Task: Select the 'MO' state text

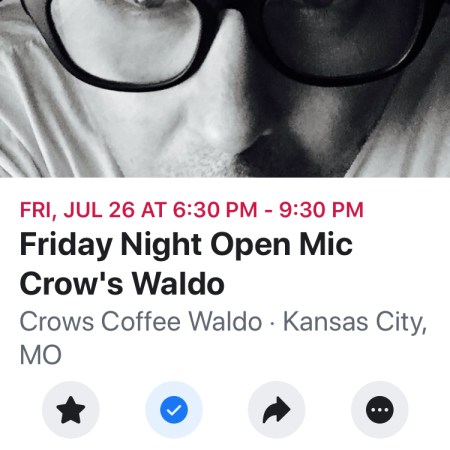Action: pos(41,355)
